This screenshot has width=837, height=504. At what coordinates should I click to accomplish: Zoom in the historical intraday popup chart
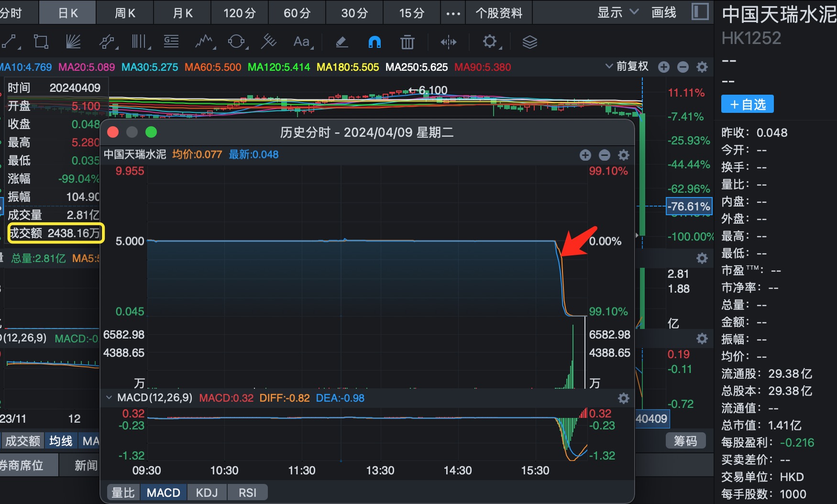click(585, 155)
